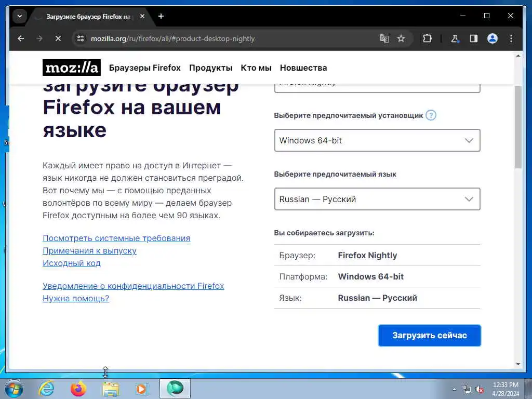Open Windows Explorer folder on taskbar

point(111,390)
